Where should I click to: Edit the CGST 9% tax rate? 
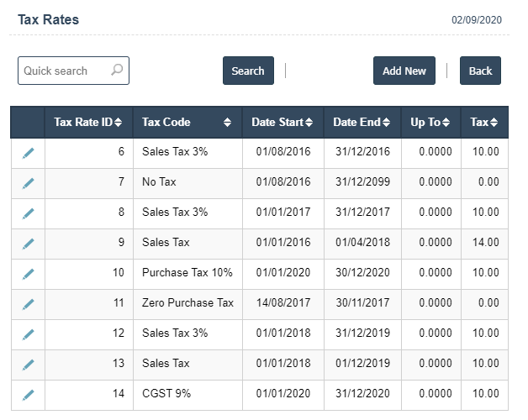point(28,395)
